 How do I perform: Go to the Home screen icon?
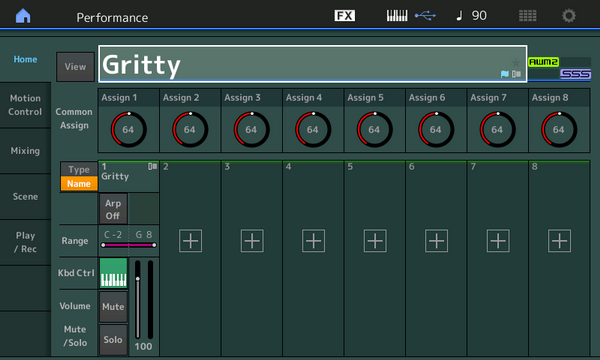23,16
